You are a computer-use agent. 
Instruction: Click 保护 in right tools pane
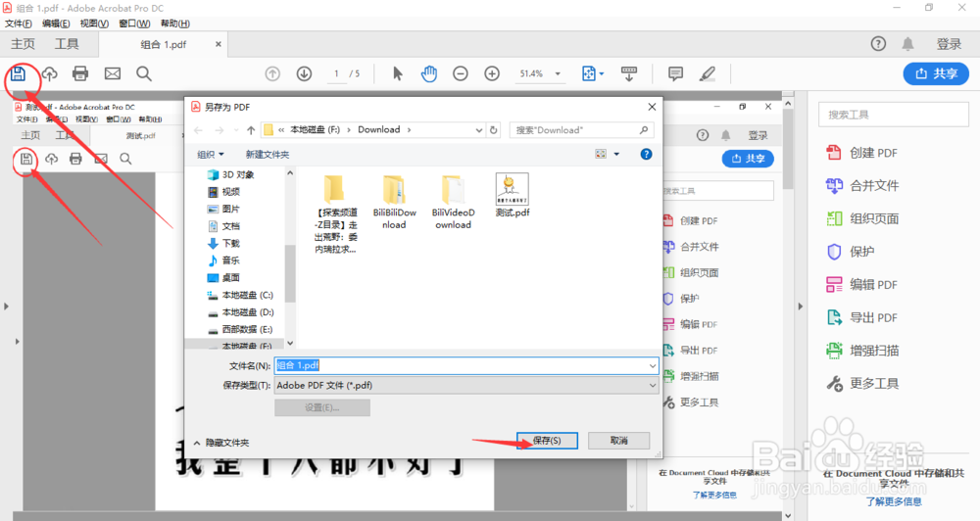coord(851,251)
